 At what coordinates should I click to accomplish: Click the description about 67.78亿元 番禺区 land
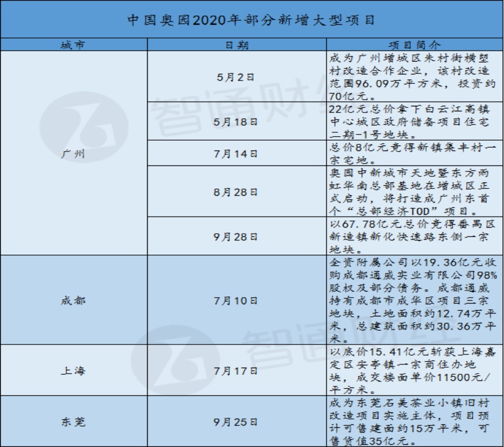point(415,236)
